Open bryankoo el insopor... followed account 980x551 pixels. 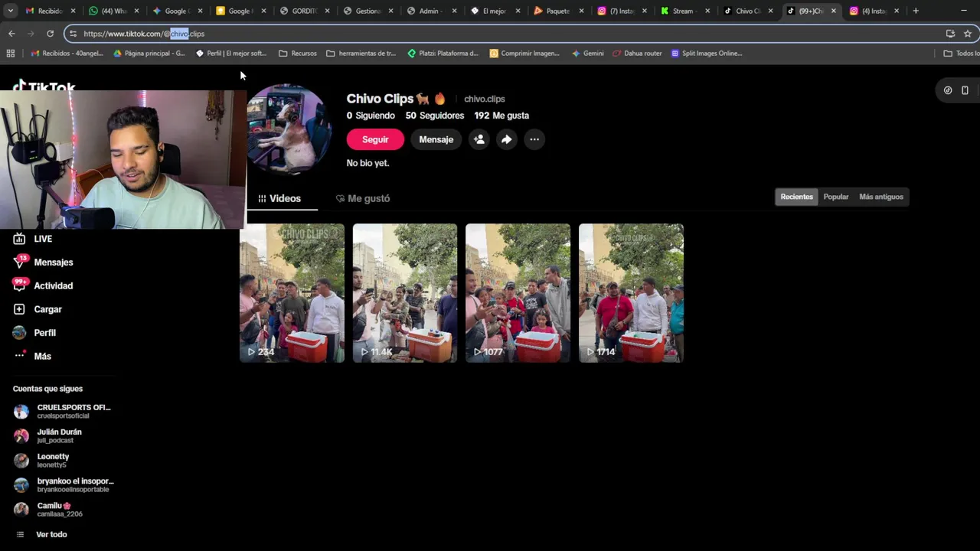64,484
